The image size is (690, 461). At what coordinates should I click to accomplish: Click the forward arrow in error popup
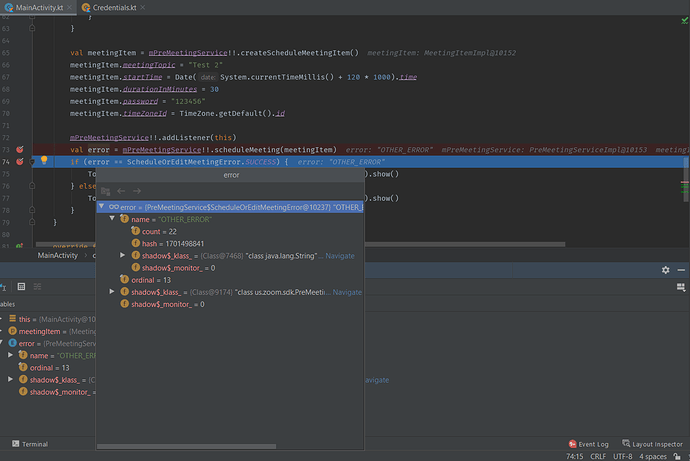click(x=136, y=190)
